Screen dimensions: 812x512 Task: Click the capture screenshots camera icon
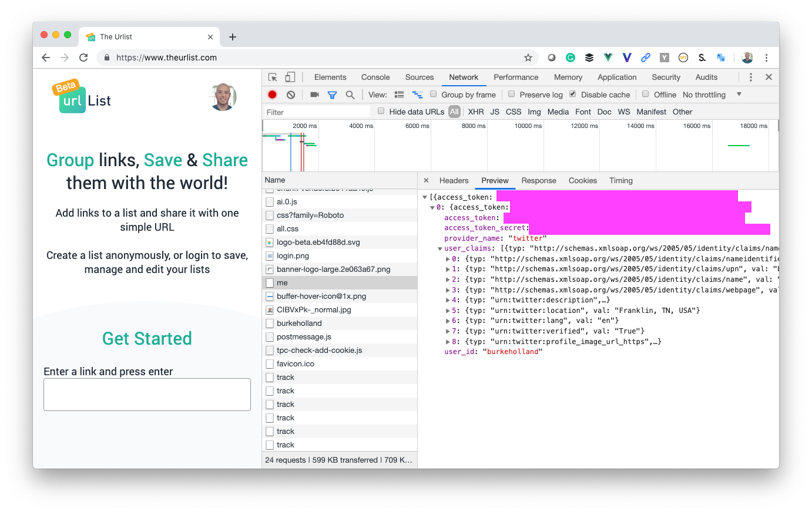tap(314, 95)
